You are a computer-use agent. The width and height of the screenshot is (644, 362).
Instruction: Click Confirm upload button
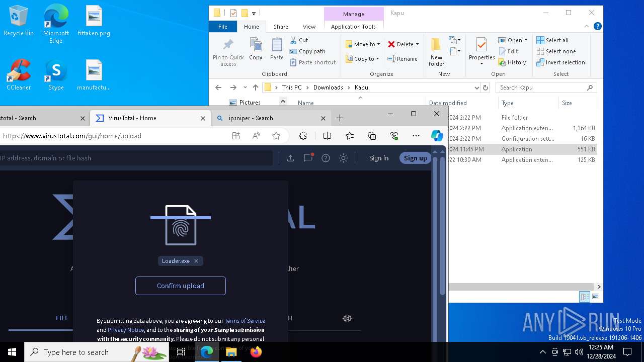(181, 286)
